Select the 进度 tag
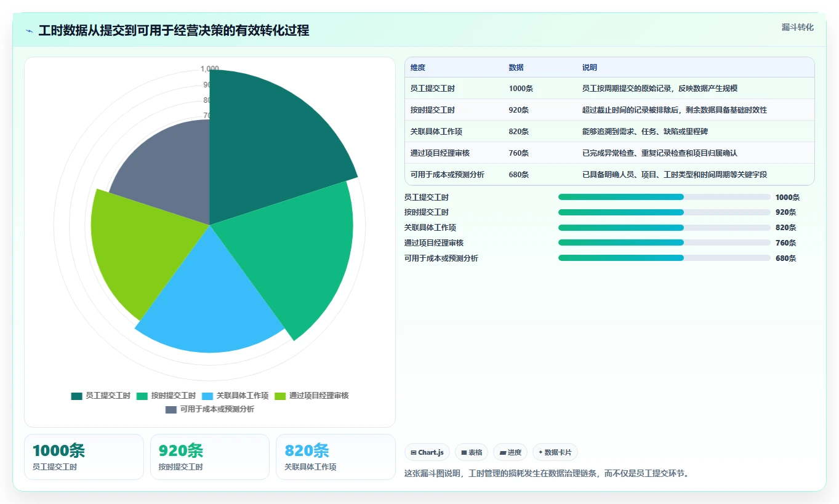The height and width of the screenshot is (504, 839). [x=510, y=452]
